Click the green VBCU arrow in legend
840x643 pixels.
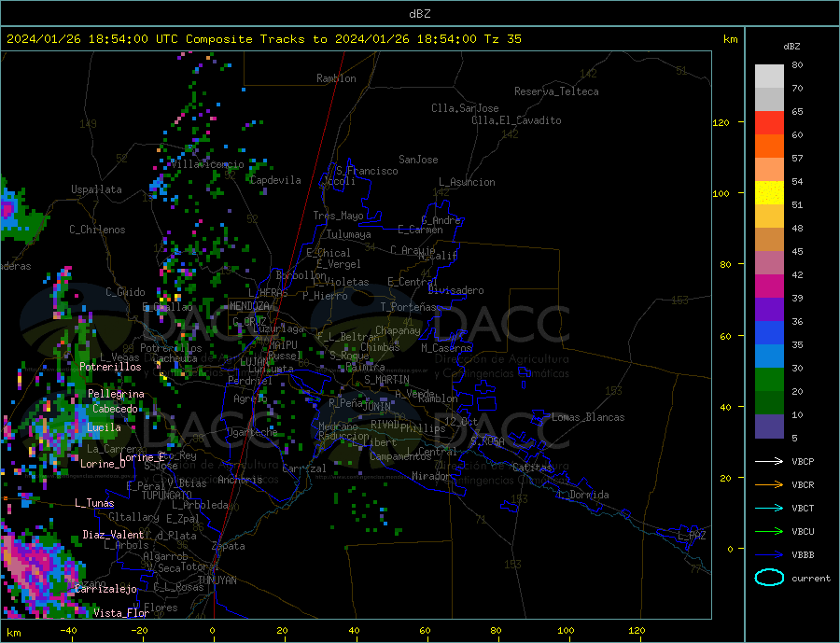(769, 531)
